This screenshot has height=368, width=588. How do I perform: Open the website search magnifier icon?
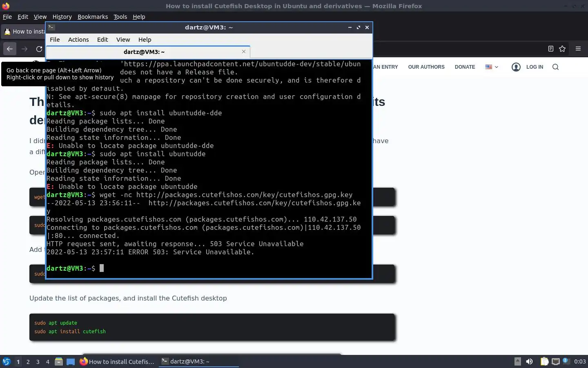[x=555, y=67]
